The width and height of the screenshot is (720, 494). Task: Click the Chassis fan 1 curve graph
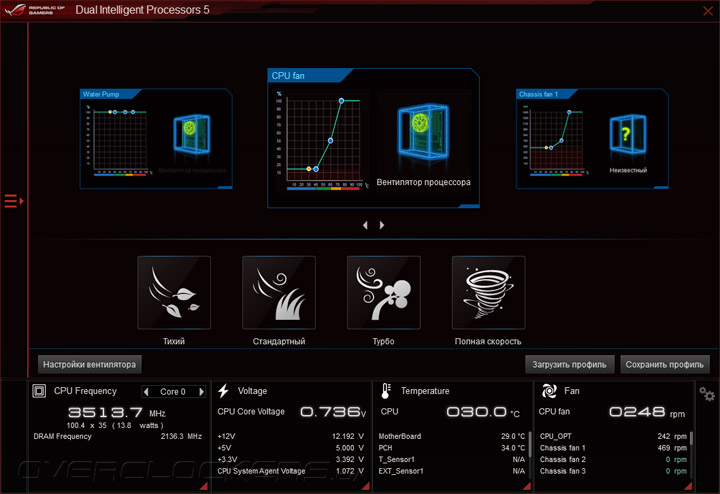pos(556,140)
